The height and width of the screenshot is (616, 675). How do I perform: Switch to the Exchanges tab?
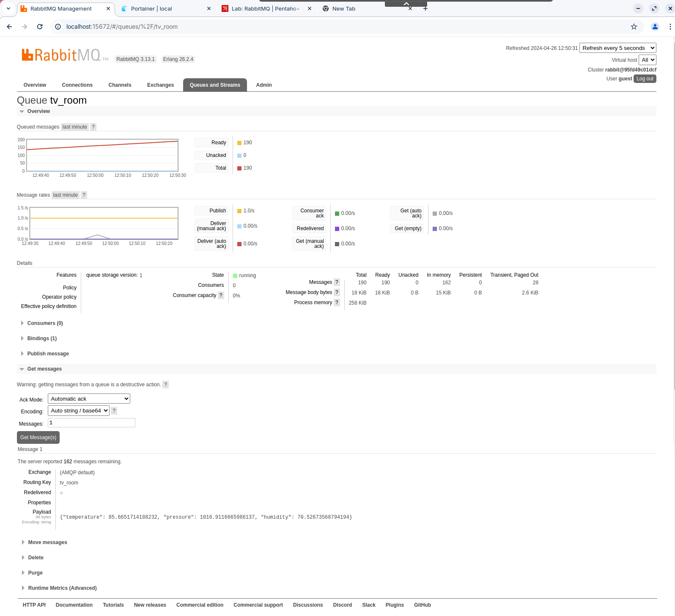tap(160, 85)
